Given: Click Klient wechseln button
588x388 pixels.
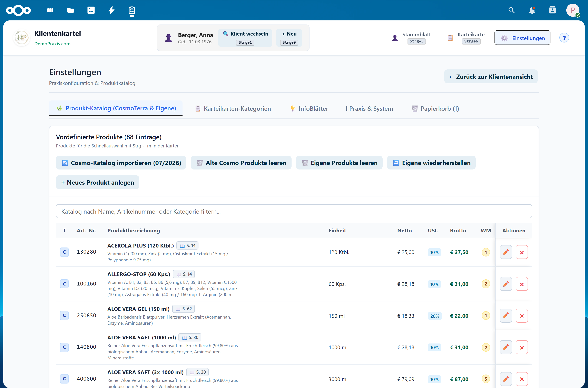Looking at the screenshot, I should 245,38.
